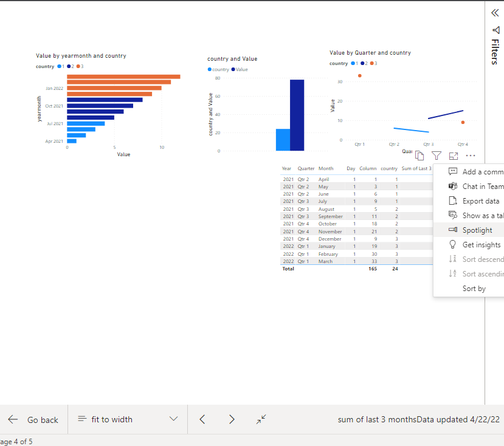Image resolution: width=504 pixels, height=446 pixels.
Task: Click the country column header in table
Action: 389,168
